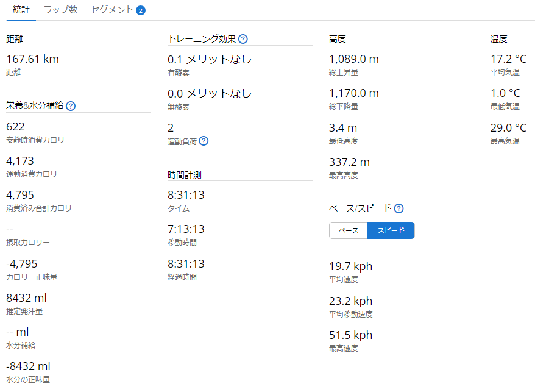Open the セグメント tab
The image size is (535, 392).
(x=113, y=10)
